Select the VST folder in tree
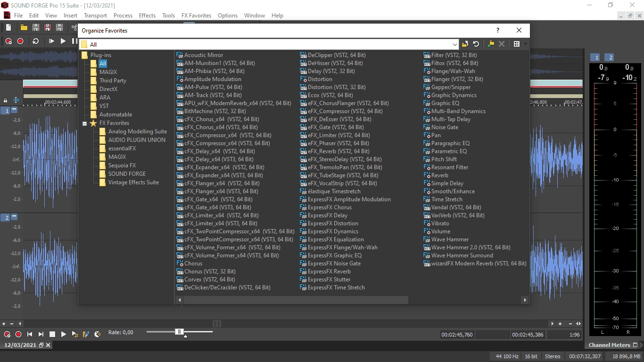Screen dimensions: 644x362 click(x=104, y=106)
